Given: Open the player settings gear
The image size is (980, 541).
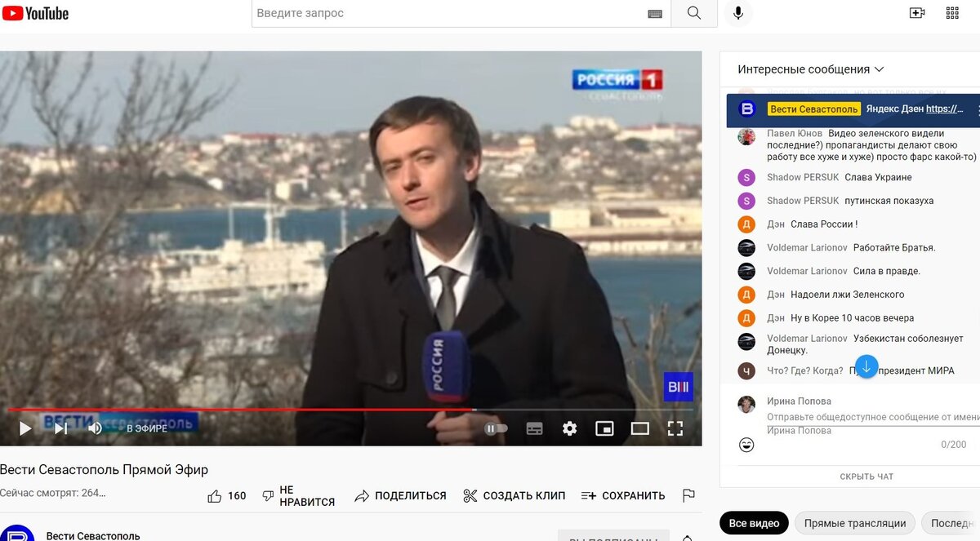Looking at the screenshot, I should tap(569, 428).
